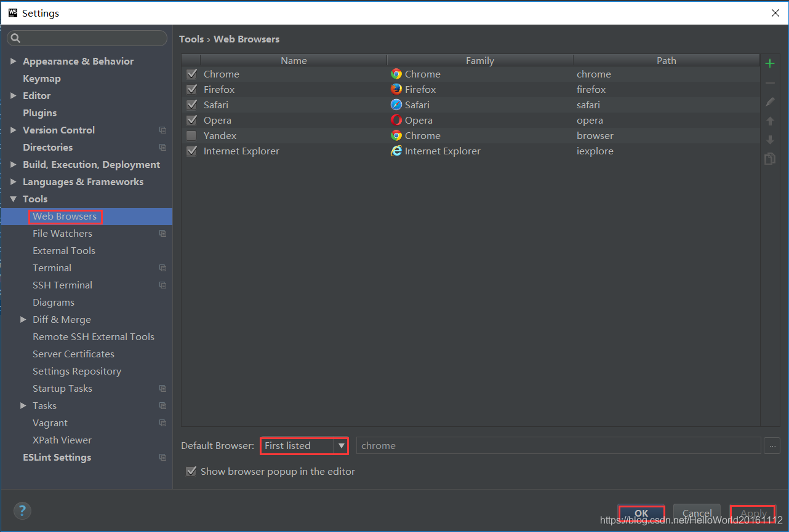Click Tools in the breadcrumb
This screenshot has height=532, width=789.
click(x=191, y=39)
